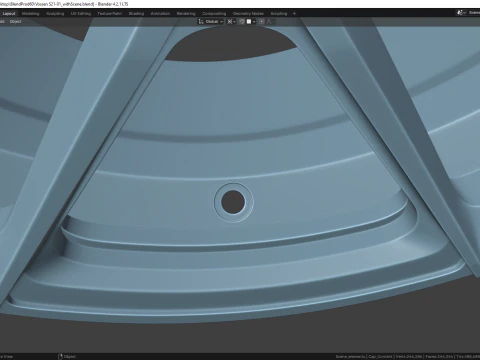Open the Compositing workspace tab
Screen dimensions: 480x360
(214, 14)
